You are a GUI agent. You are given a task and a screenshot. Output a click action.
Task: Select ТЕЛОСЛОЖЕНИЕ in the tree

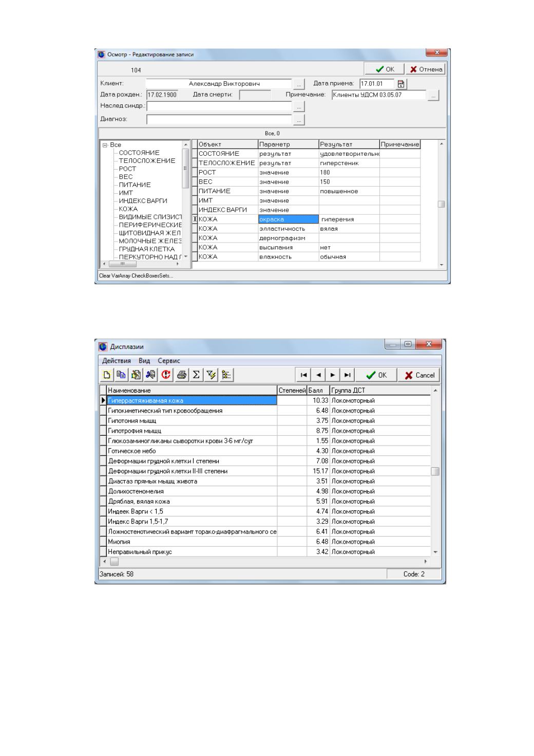click(147, 161)
